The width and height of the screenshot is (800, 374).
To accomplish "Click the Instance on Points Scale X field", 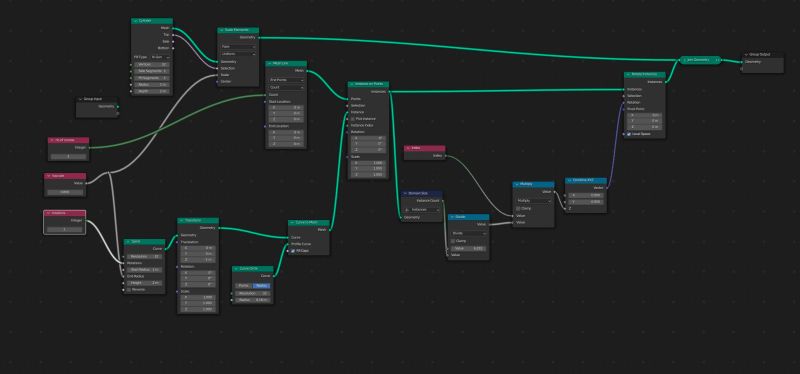I will 368,163.
